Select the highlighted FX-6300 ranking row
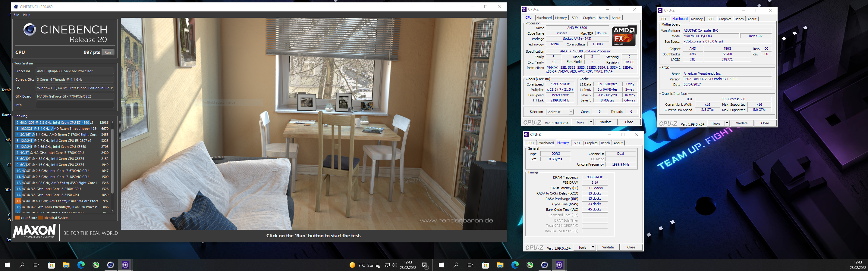Image resolution: width=868 pixels, height=271 pixels. pos(62,201)
